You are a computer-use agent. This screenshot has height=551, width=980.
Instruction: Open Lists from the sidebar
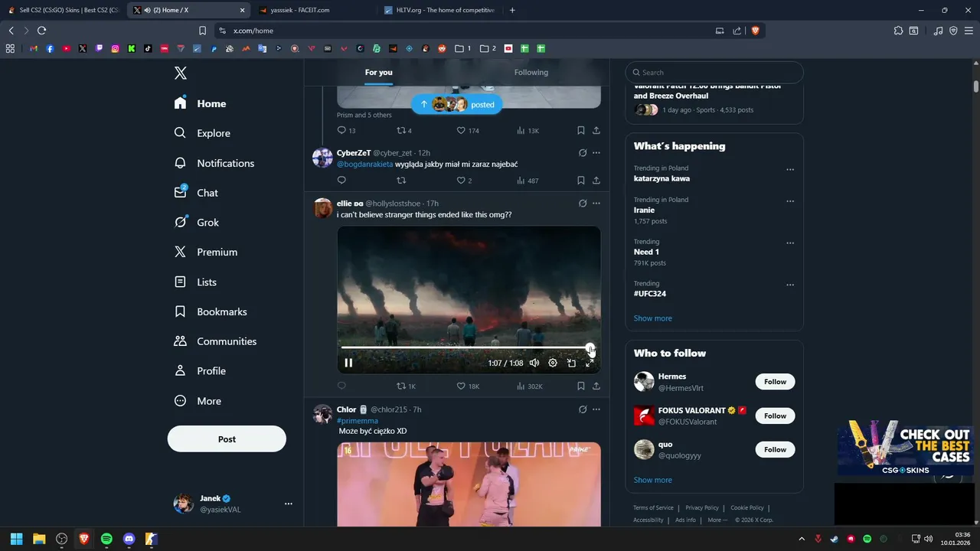coord(195,282)
